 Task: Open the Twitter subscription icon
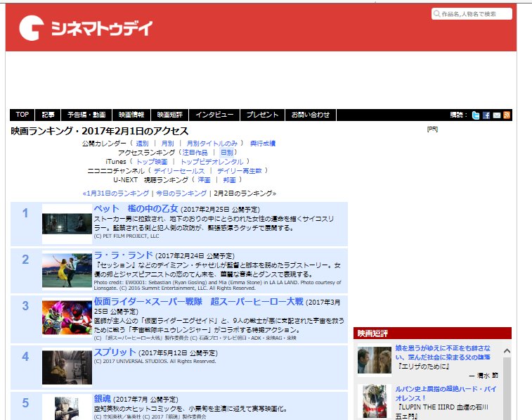tap(476, 115)
